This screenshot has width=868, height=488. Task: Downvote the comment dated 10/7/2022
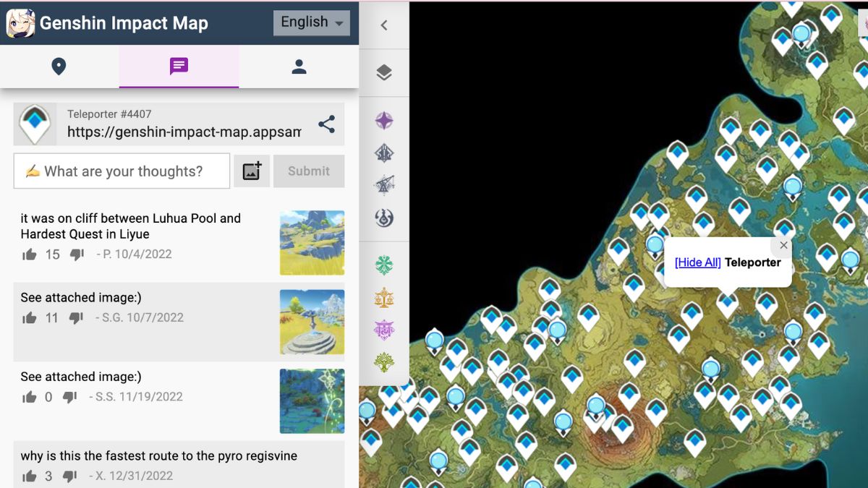[77, 318]
